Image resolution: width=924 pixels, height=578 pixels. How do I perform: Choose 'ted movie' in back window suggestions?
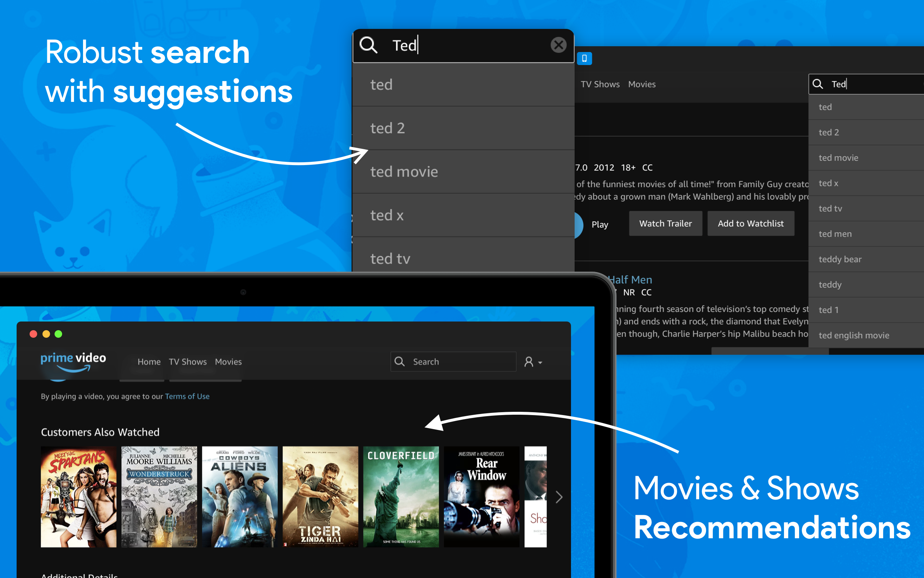866,158
